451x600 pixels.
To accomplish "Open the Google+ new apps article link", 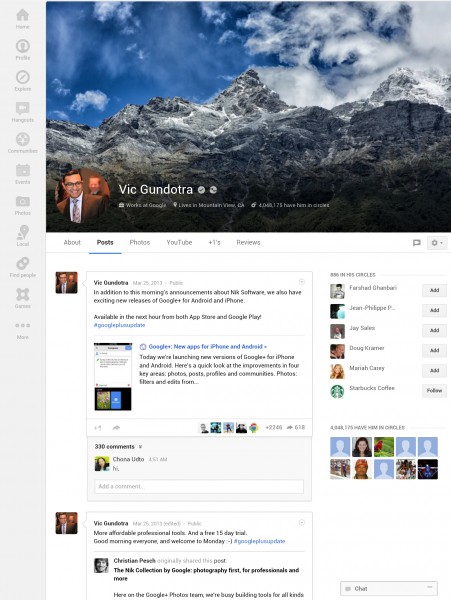I will click(x=207, y=347).
